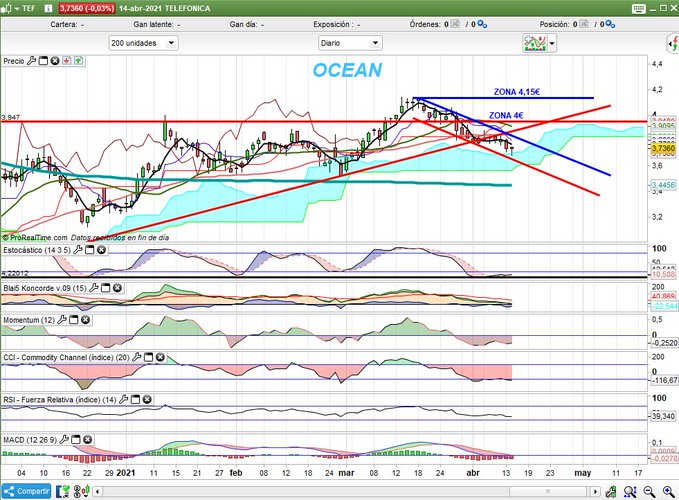
Task: Zoom in with the plus magnifier
Action: 669,491
